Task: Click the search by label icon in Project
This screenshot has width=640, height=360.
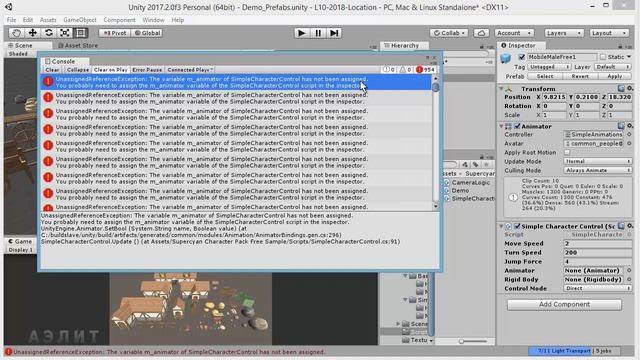Action: (476, 164)
